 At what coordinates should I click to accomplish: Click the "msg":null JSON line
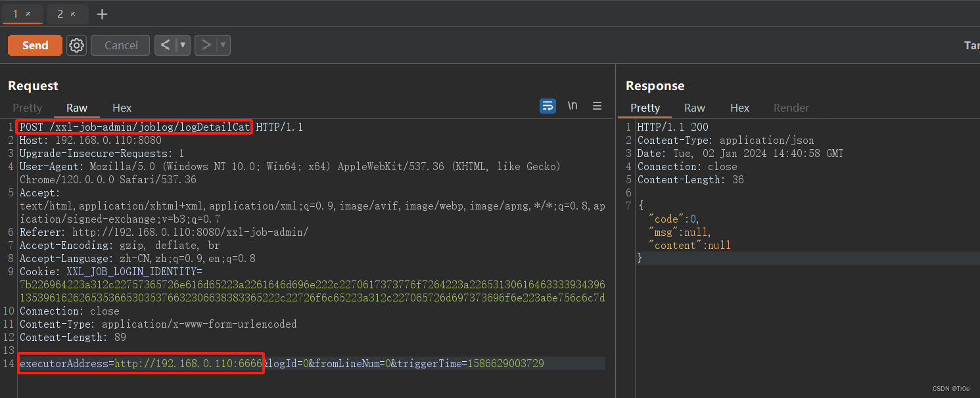pyautogui.click(x=680, y=232)
